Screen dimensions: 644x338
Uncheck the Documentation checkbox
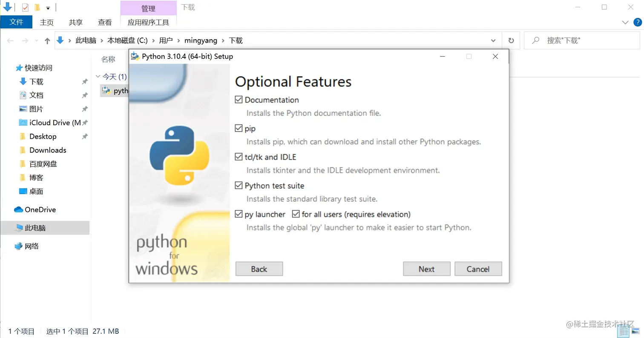tap(239, 100)
